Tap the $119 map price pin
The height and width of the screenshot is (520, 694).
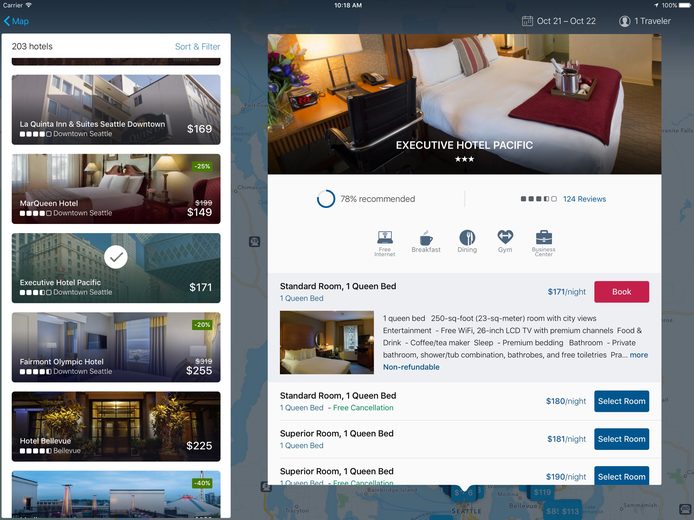[542, 492]
